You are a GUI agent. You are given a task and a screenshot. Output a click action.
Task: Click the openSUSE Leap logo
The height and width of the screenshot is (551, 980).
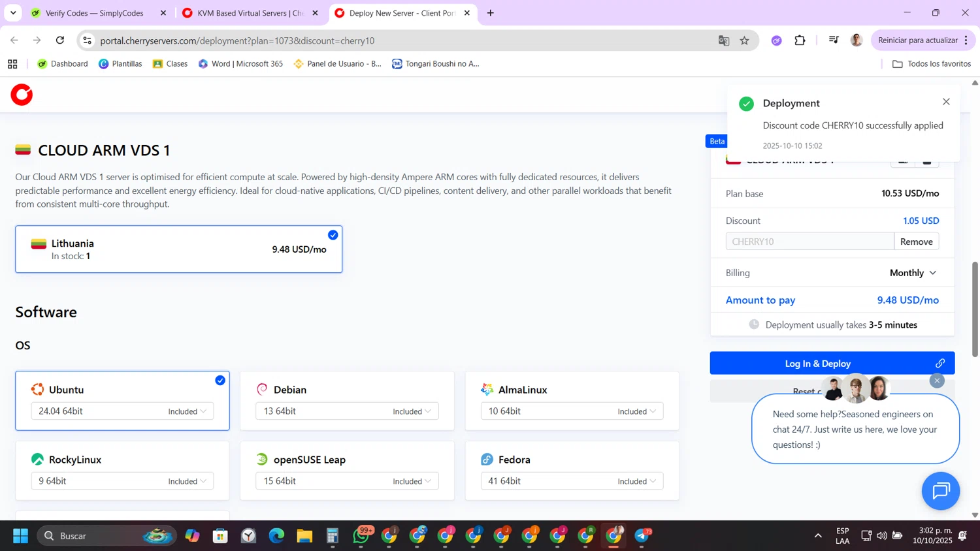262,460
